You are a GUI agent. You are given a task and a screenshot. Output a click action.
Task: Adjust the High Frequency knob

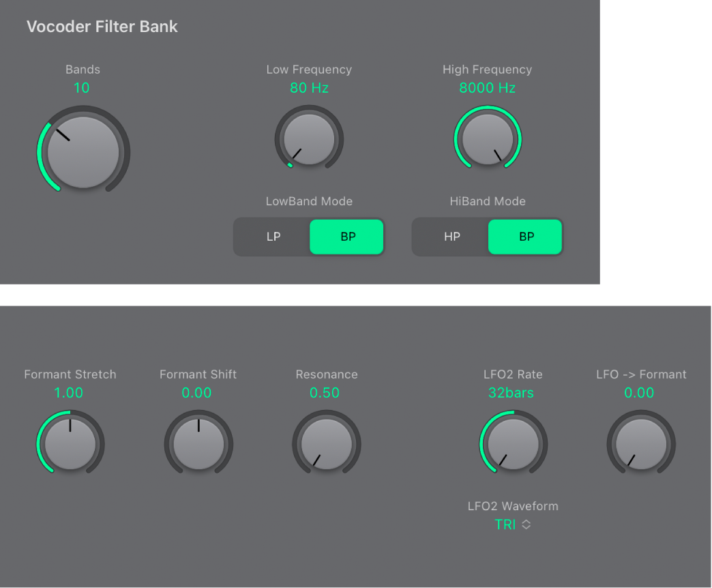click(x=488, y=138)
